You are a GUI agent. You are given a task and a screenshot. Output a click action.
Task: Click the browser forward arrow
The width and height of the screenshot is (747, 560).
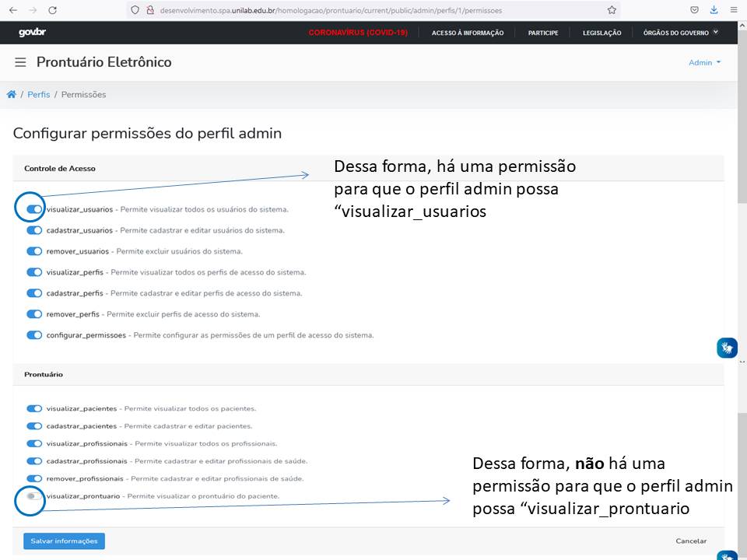[x=31, y=11]
